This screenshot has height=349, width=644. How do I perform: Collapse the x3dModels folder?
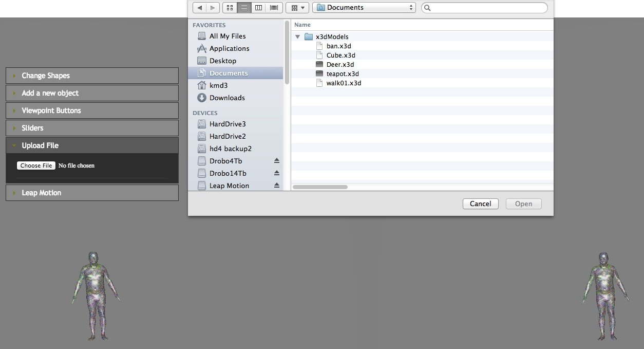298,37
